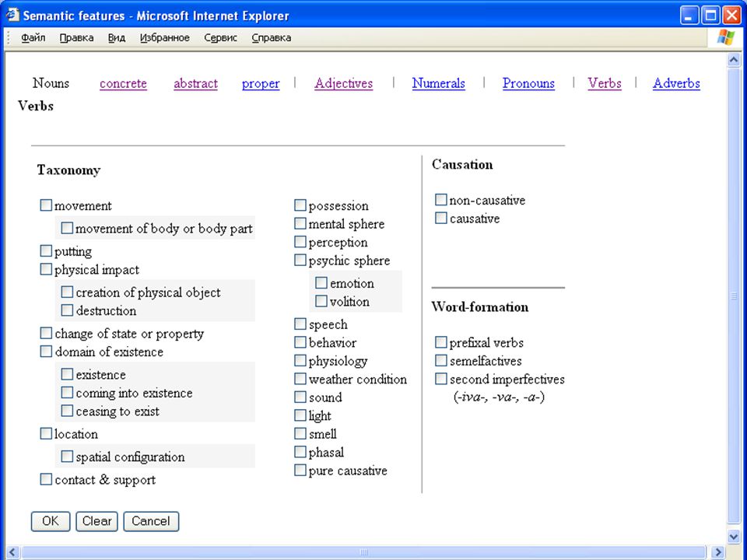The width and height of the screenshot is (747, 560).
Task: Enable weather condition checkbox
Action: 300,379
